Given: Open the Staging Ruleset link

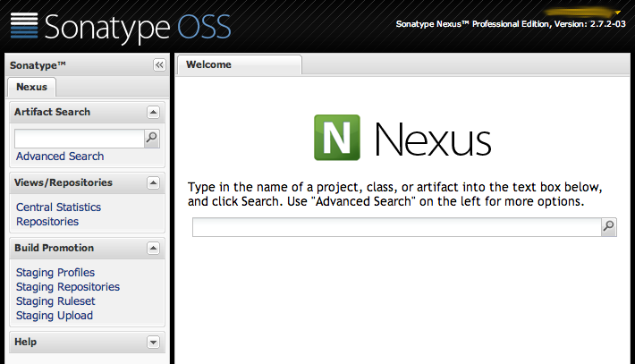Looking at the screenshot, I should [55, 301].
